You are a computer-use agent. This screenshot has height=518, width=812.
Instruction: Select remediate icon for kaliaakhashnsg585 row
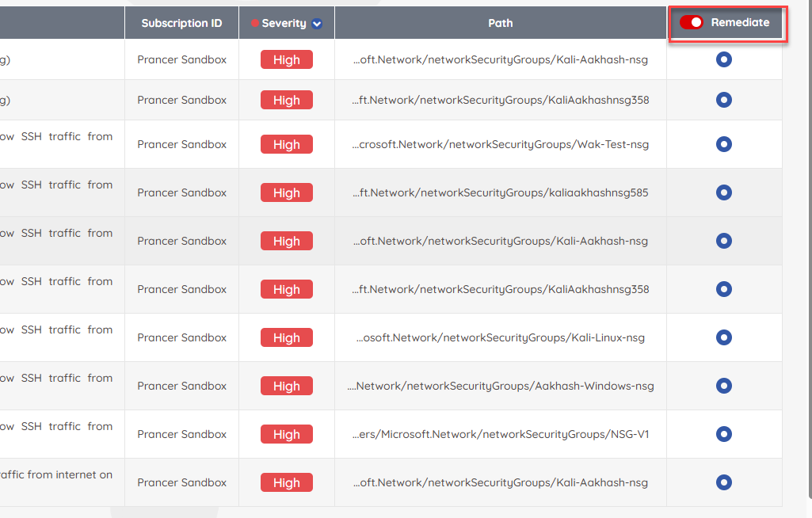(x=724, y=192)
